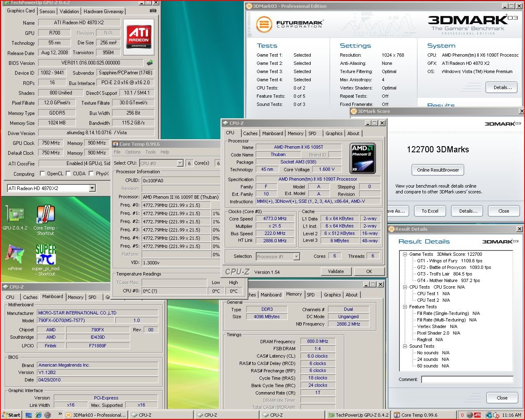This screenshot has width=525, height=420.
Task: Open the File menu in Core Temp
Action: [x=117, y=152]
